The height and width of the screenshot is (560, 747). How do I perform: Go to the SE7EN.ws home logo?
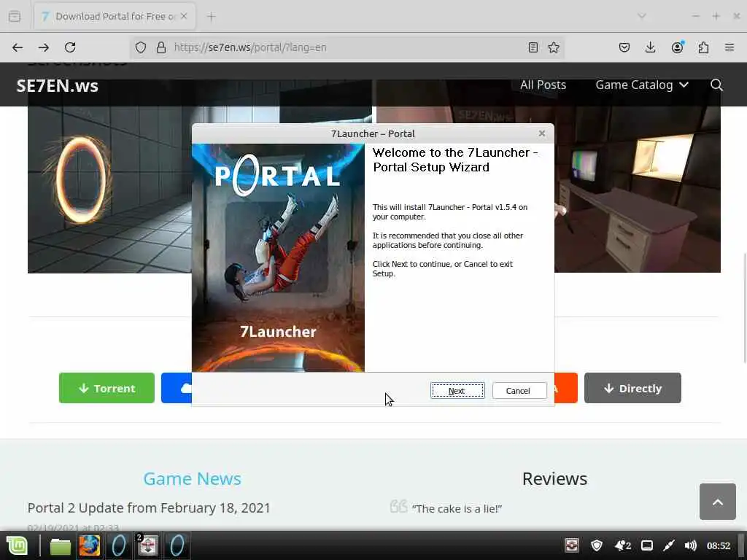pyautogui.click(x=57, y=86)
